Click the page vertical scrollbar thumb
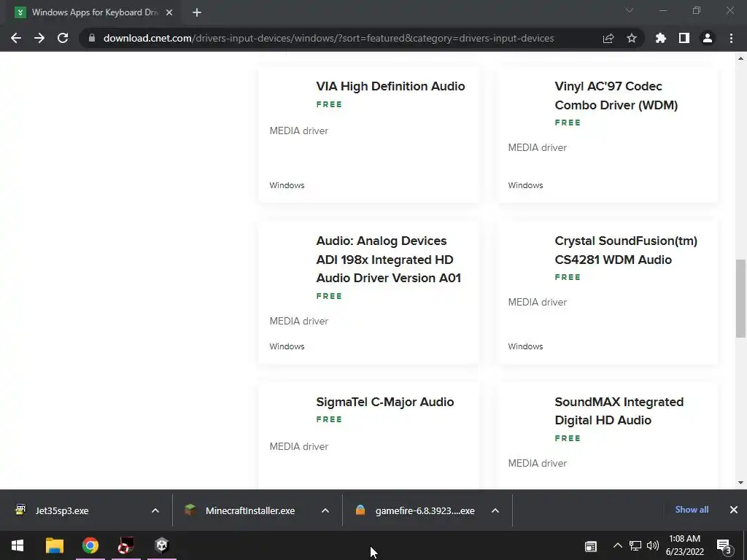The height and width of the screenshot is (560, 747). pyautogui.click(x=740, y=298)
